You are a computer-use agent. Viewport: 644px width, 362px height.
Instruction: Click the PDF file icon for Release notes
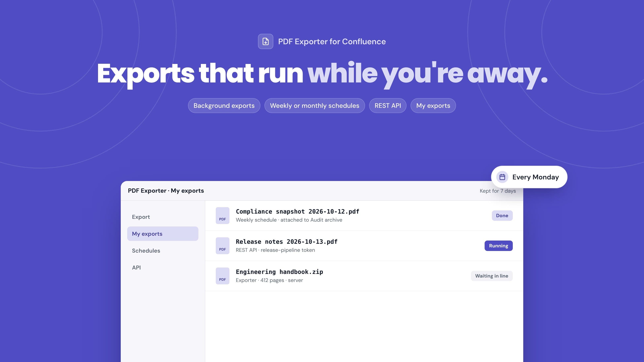(x=223, y=246)
